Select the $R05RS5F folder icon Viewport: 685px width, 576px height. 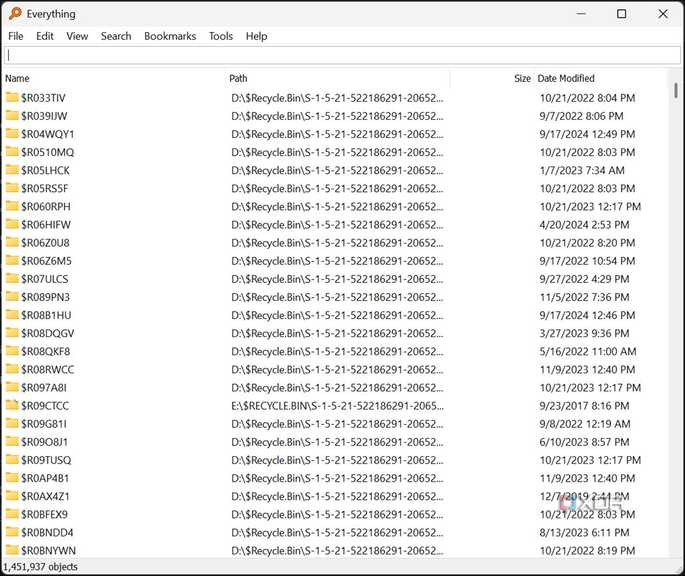tap(12, 188)
